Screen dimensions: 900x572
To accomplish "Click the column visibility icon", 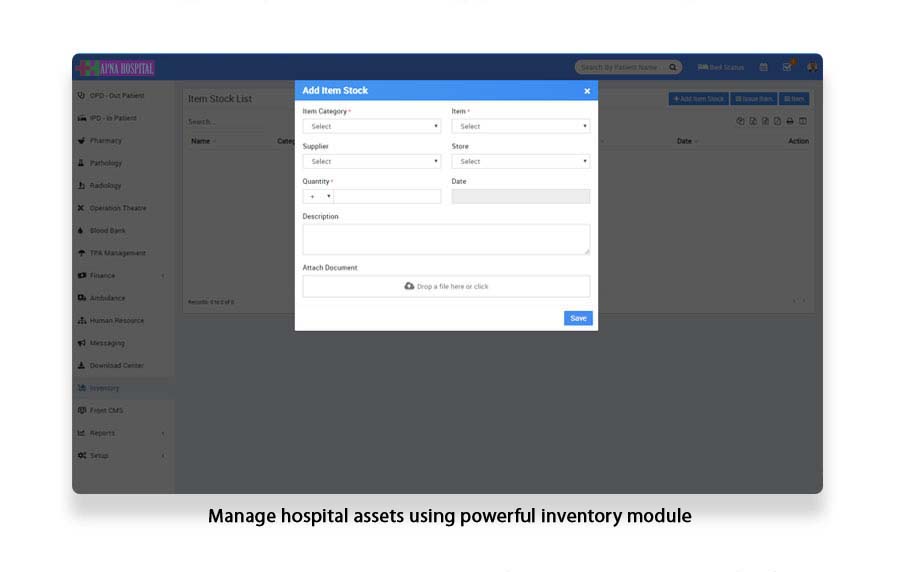I will click(x=803, y=121).
